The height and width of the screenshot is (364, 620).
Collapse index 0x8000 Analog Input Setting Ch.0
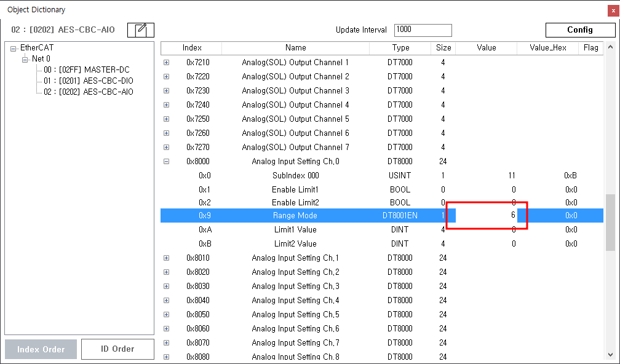click(166, 162)
